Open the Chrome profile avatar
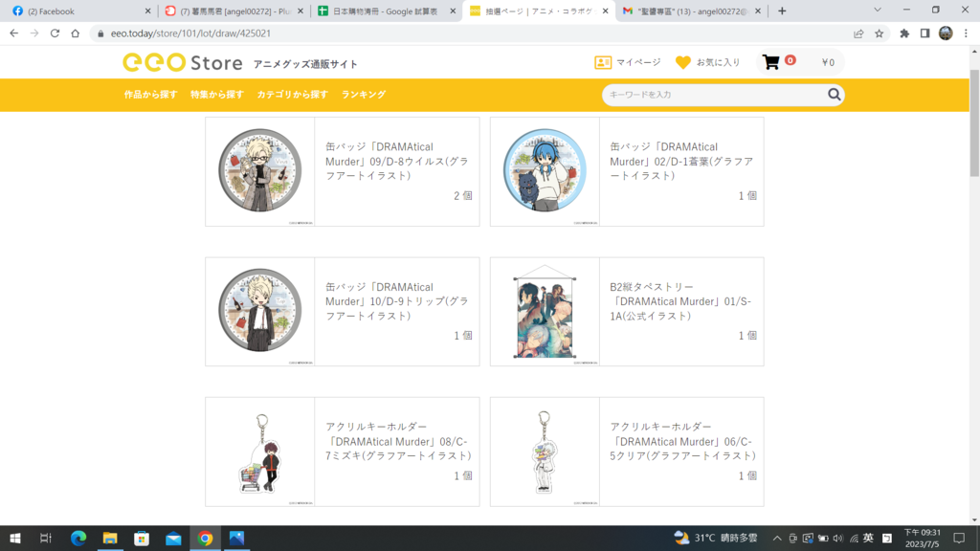 point(946,33)
